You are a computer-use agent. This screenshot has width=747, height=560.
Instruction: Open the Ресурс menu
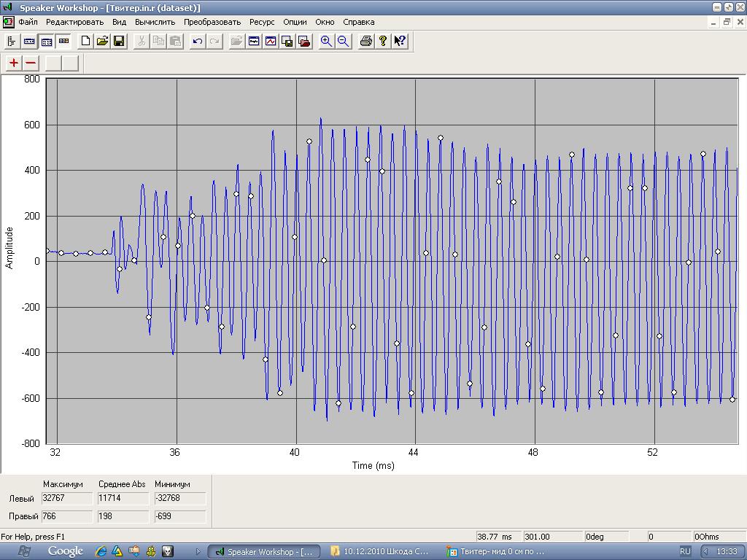pos(262,22)
